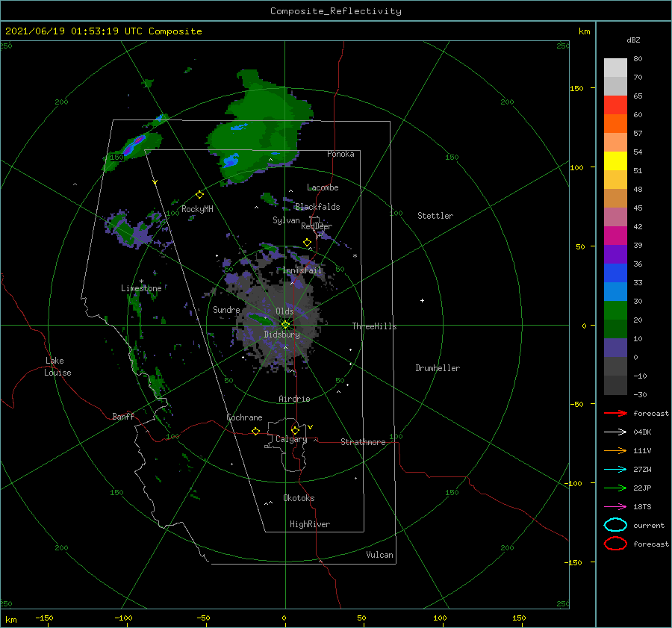Click the HighRiver label

[310, 524]
